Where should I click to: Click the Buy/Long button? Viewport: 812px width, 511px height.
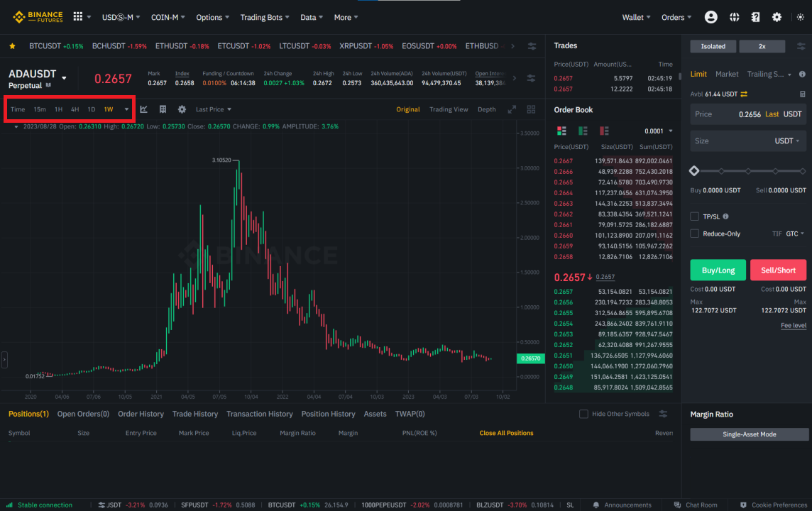click(718, 270)
